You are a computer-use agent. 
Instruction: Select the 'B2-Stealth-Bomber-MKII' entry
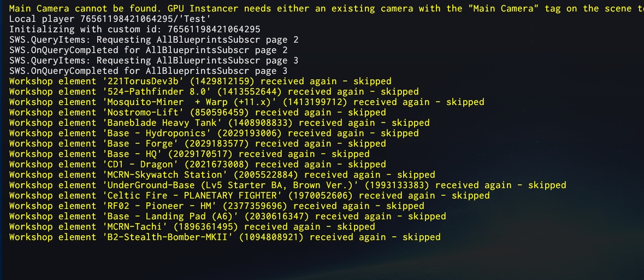(224, 237)
